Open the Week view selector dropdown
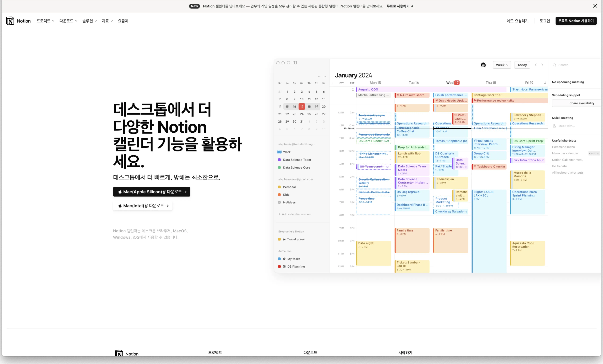The height and width of the screenshot is (364, 603). click(502, 65)
